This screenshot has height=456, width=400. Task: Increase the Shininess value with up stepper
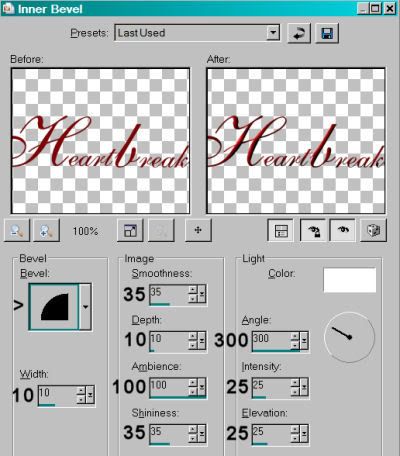click(x=193, y=429)
